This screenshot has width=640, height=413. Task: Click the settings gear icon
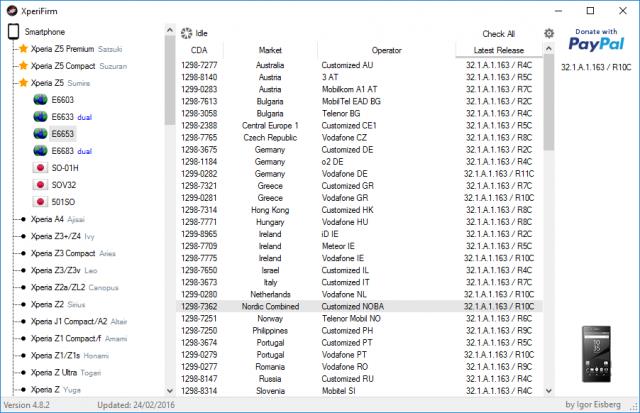click(x=549, y=33)
